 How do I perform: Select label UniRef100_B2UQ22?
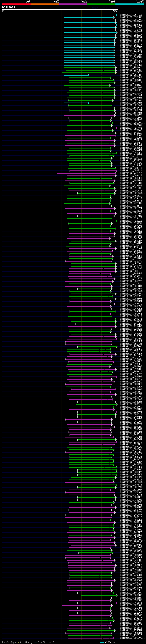(131, 550)
